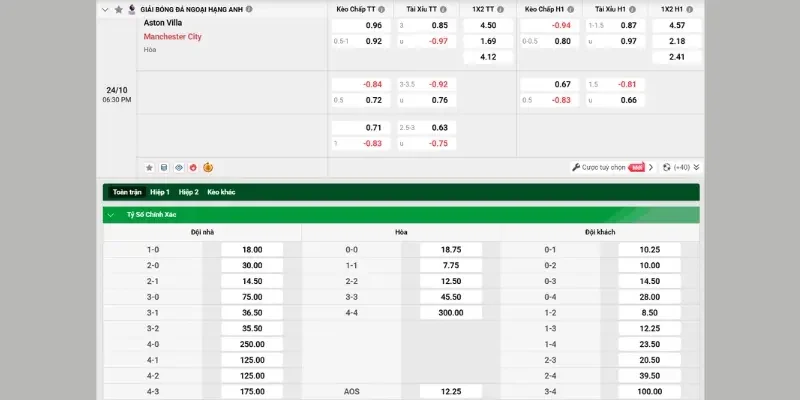Viewport: 800px width, 400px height.
Task: Click the eye live-view icon
Action: pyautogui.click(x=179, y=167)
